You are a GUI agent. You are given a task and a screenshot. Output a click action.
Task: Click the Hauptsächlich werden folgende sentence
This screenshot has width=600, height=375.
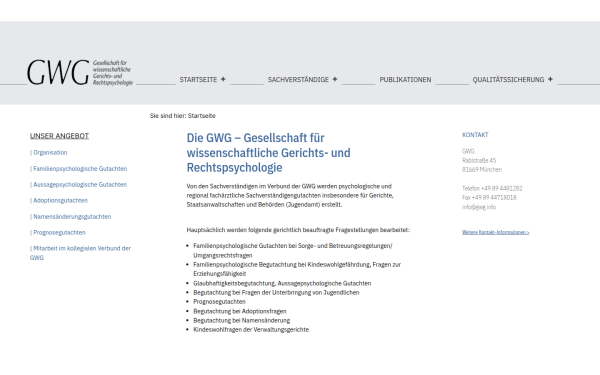click(x=298, y=230)
